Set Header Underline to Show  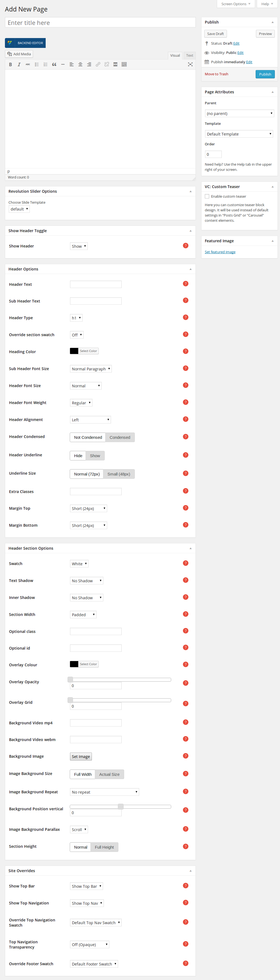coord(95,456)
